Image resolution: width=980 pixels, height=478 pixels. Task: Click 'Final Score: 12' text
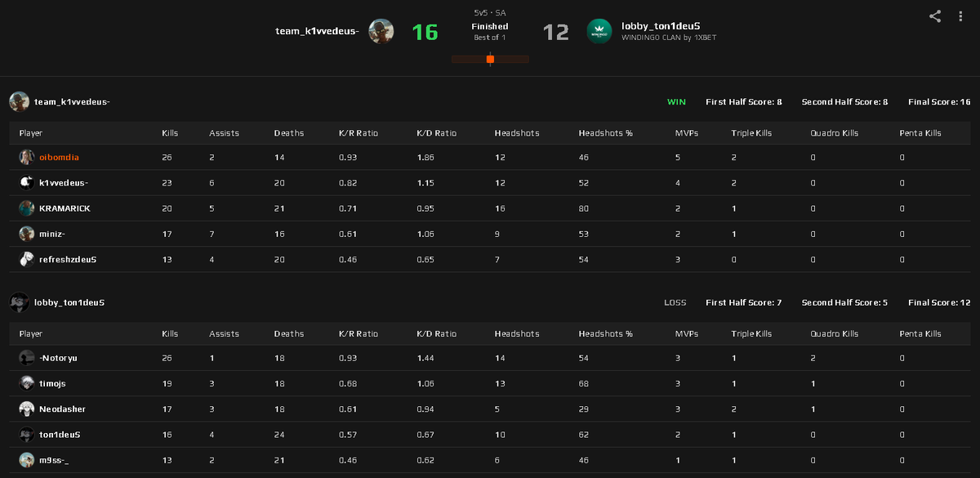point(939,302)
